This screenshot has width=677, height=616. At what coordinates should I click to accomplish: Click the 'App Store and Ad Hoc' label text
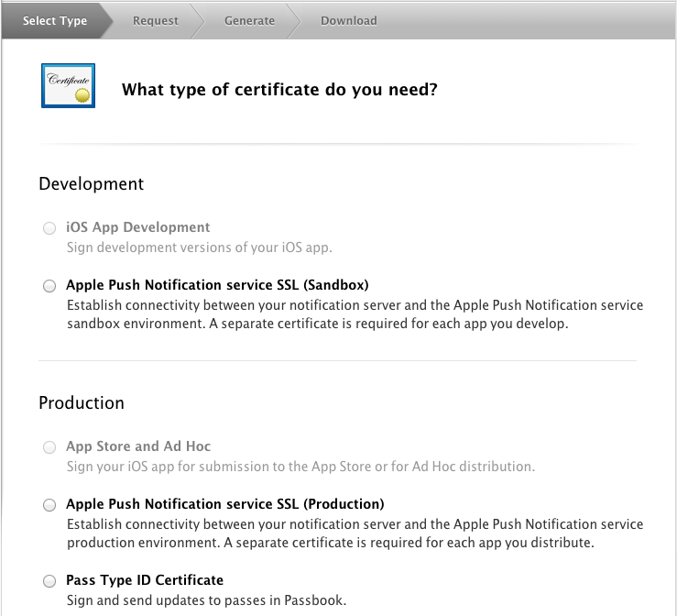click(x=138, y=446)
